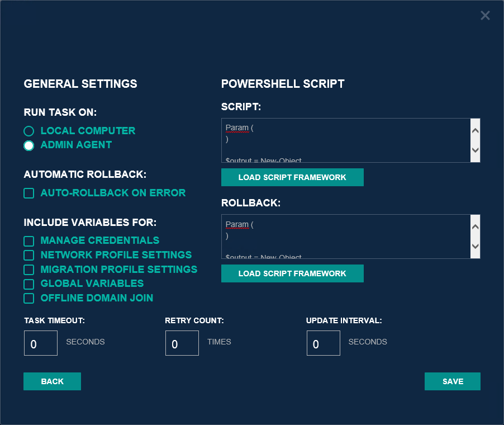This screenshot has height=425, width=504.
Task: Enable Auto-Rollback on Error checkbox
Action: pos(29,193)
